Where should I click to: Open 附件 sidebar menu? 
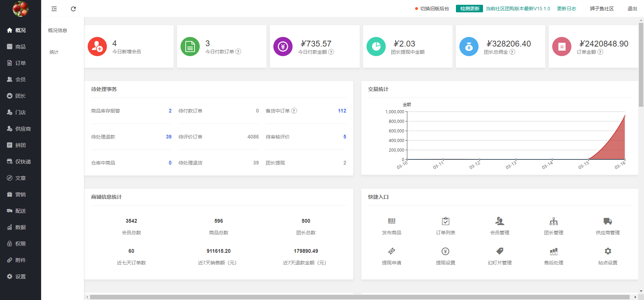(x=21, y=260)
